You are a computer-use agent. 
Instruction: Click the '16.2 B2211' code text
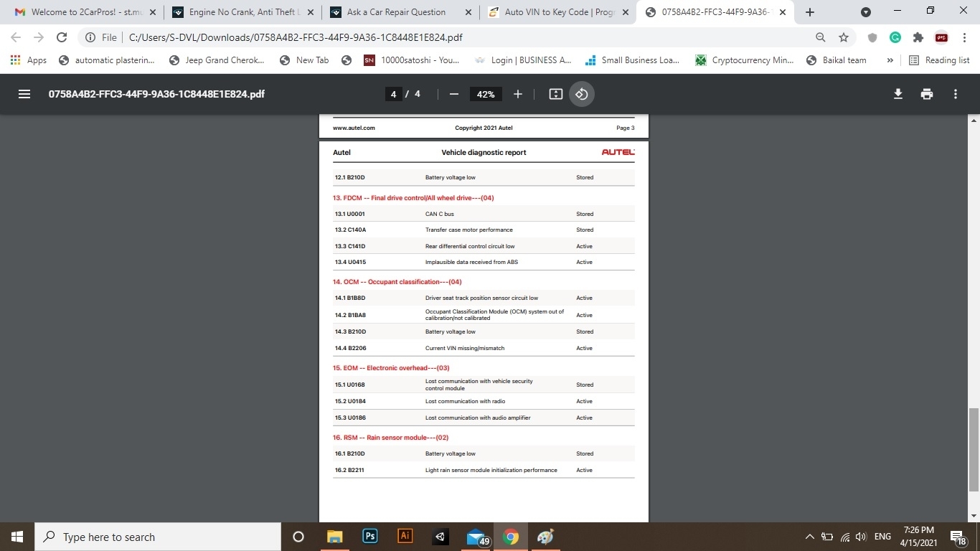click(x=350, y=471)
